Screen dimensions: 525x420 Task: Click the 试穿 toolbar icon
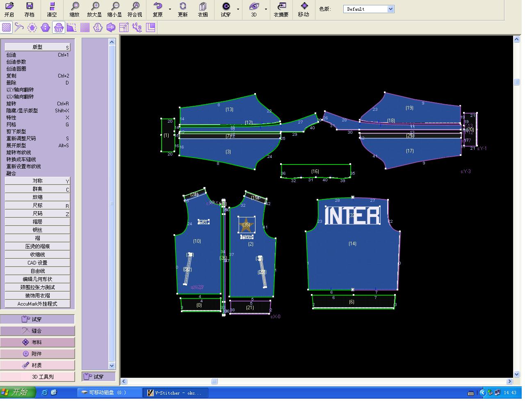coord(226,9)
